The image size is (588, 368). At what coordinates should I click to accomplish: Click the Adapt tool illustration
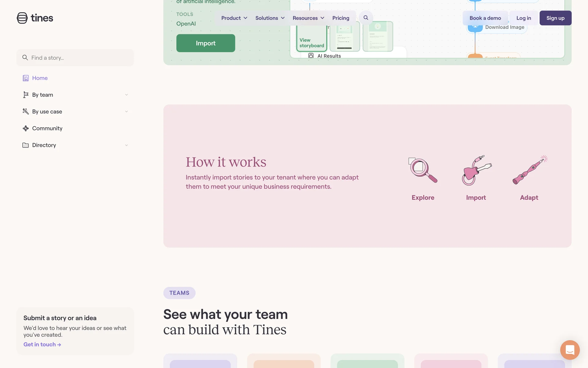point(530,170)
